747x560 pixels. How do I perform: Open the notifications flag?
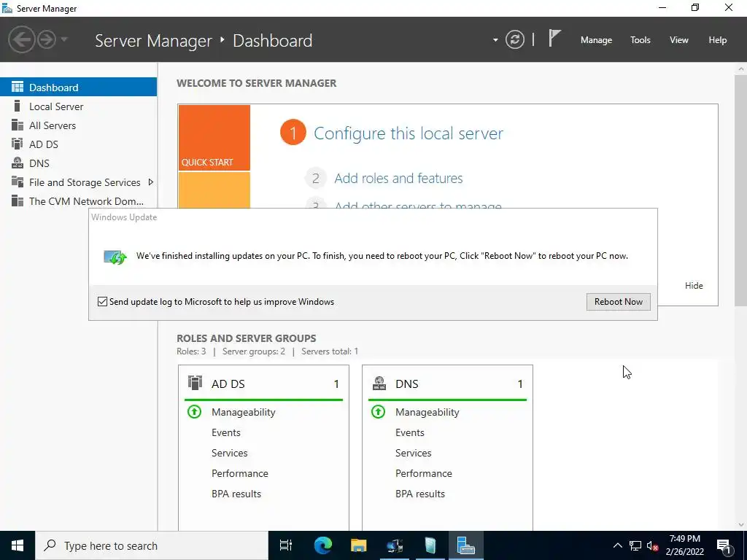pos(554,38)
